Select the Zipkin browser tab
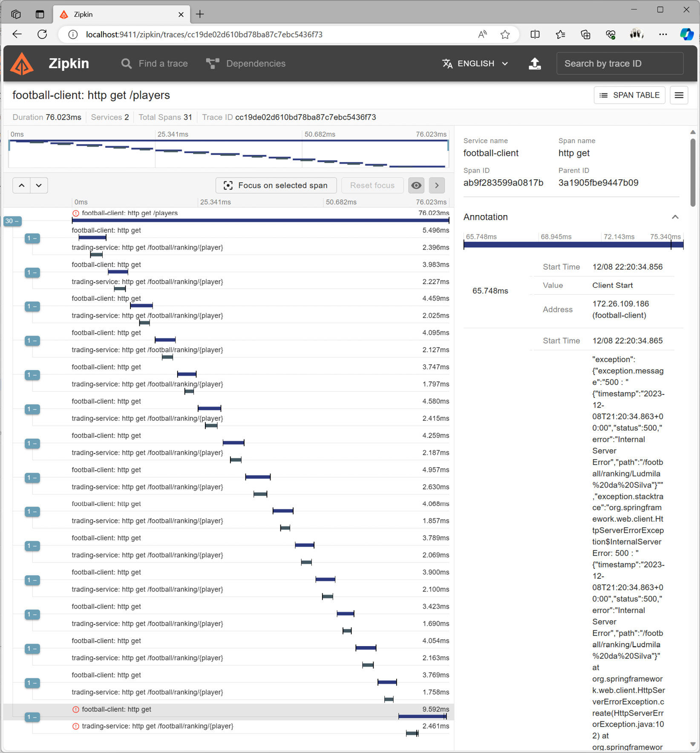Screen dimensions: 700x753 click(x=121, y=14)
